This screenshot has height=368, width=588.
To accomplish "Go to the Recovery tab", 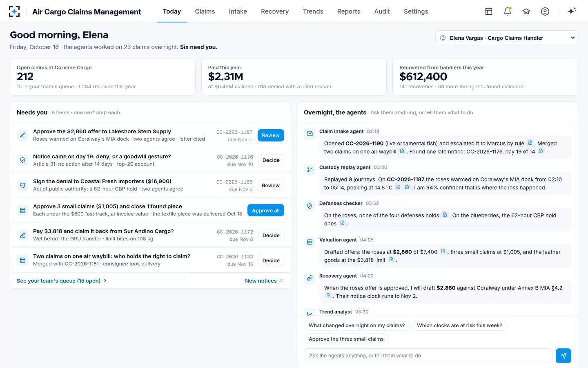I will coord(275,11).
